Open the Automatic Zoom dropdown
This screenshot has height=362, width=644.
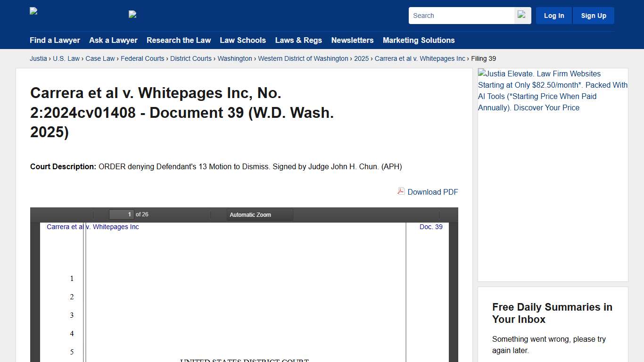(259, 214)
